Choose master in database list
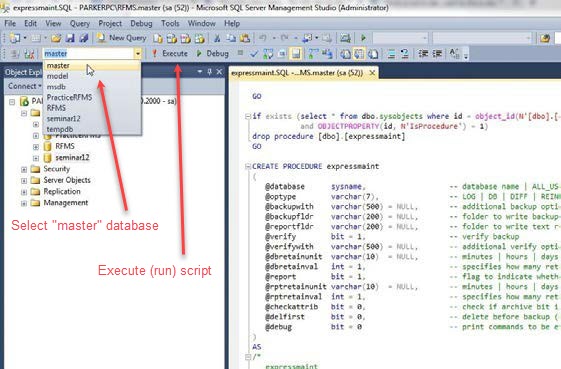This screenshot has width=561, height=369. (x=92, y=65)
